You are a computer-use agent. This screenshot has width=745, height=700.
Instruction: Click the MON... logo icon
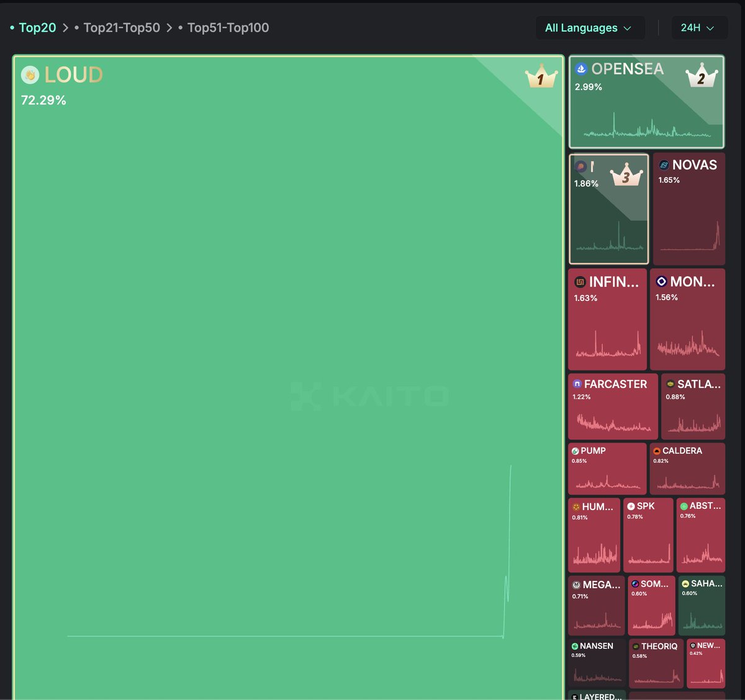[661, 281]
